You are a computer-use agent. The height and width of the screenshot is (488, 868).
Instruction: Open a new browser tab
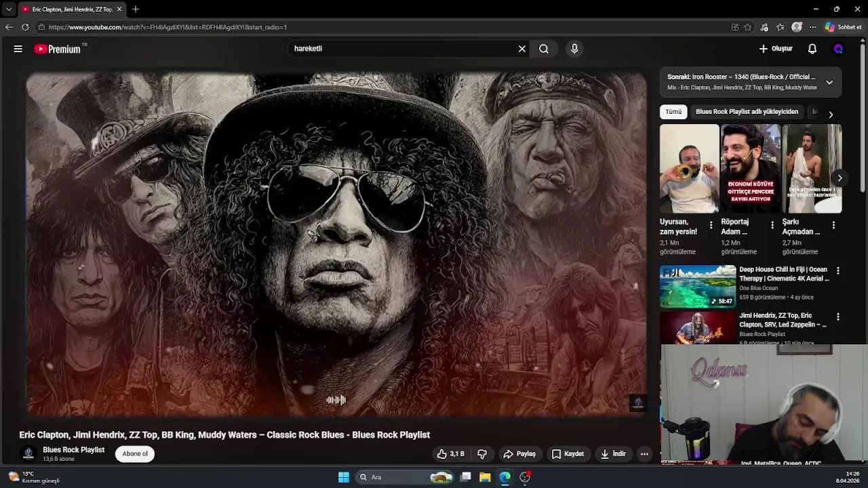136,9
